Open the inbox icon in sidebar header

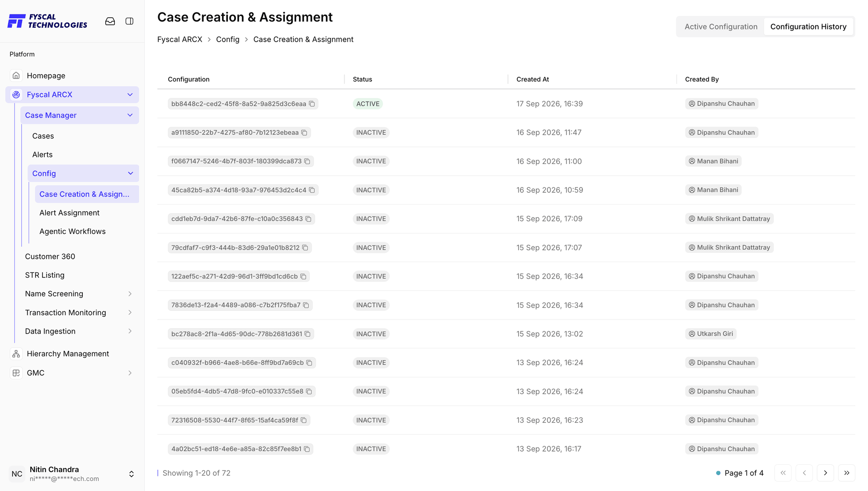pyautogui.click(x=110, y=21)
